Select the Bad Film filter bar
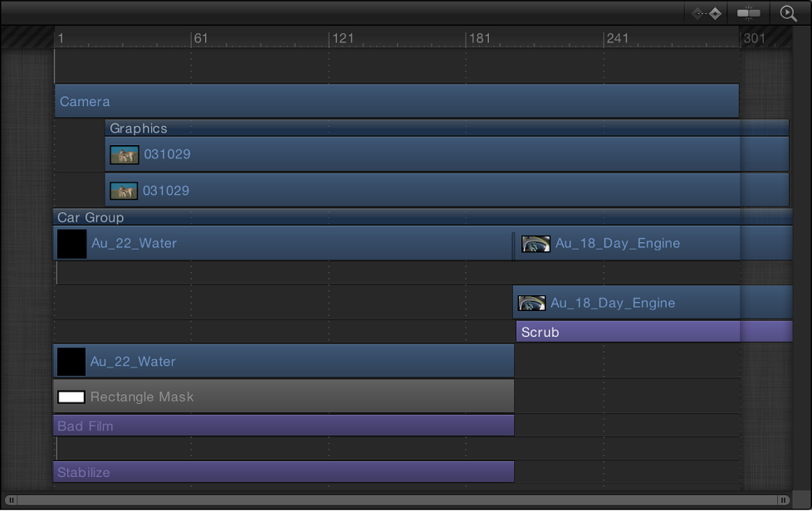This screenshot has height=511, width=812. tap(283, 426)
